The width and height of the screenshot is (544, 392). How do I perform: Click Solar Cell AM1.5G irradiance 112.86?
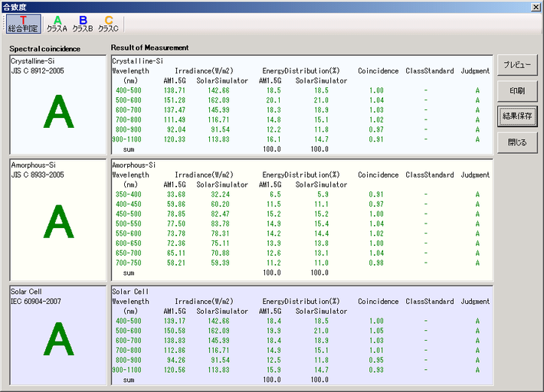point(175,350)
